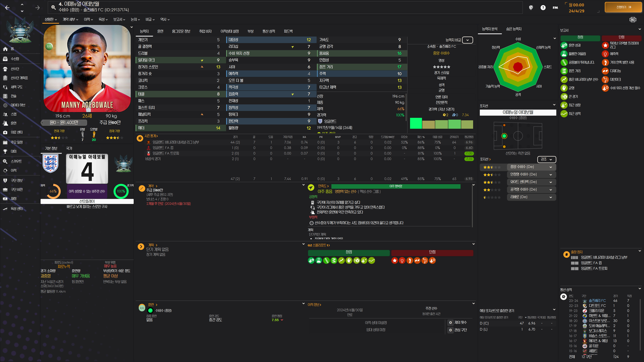Open the help question mark icon

point(543,8)
